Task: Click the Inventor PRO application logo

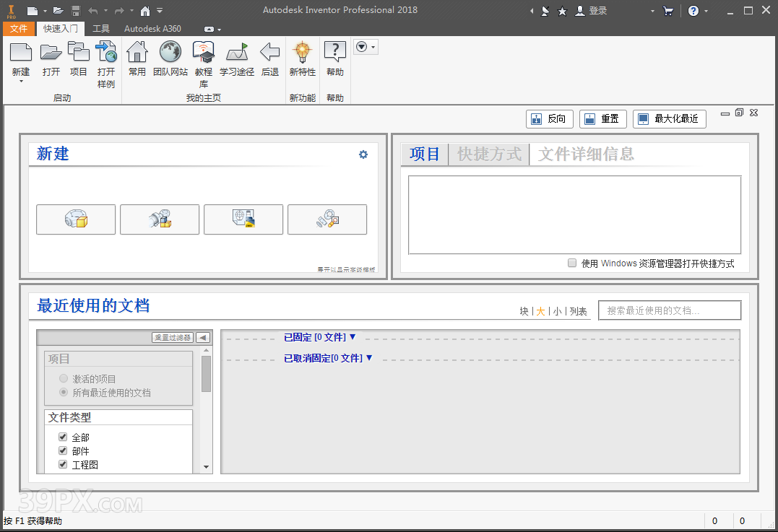Action: pos(11,11)
